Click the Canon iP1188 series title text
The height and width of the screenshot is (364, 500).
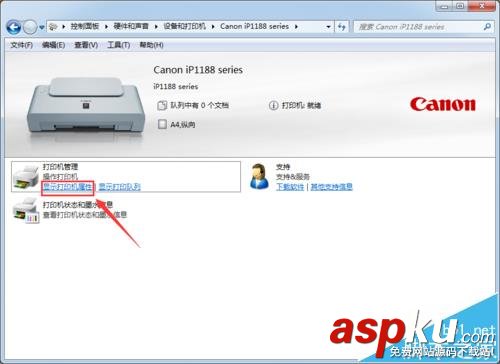(198, 70)
